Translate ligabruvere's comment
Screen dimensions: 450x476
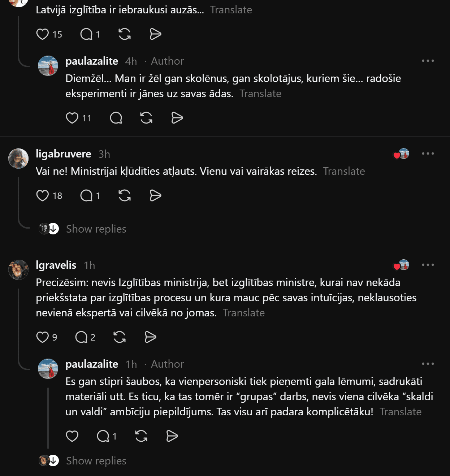344,171
